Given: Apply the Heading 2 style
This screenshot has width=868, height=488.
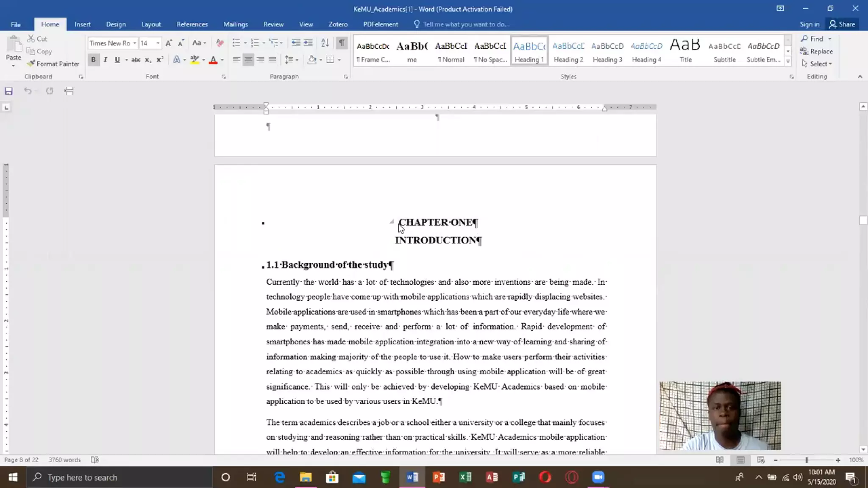Looking at the screenshot, I should click(568, 50).
